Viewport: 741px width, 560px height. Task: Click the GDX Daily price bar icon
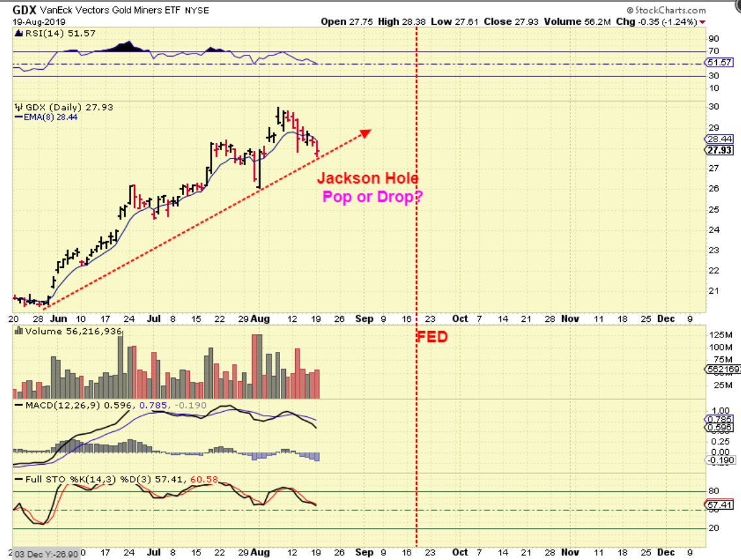[x=19, y=107]
